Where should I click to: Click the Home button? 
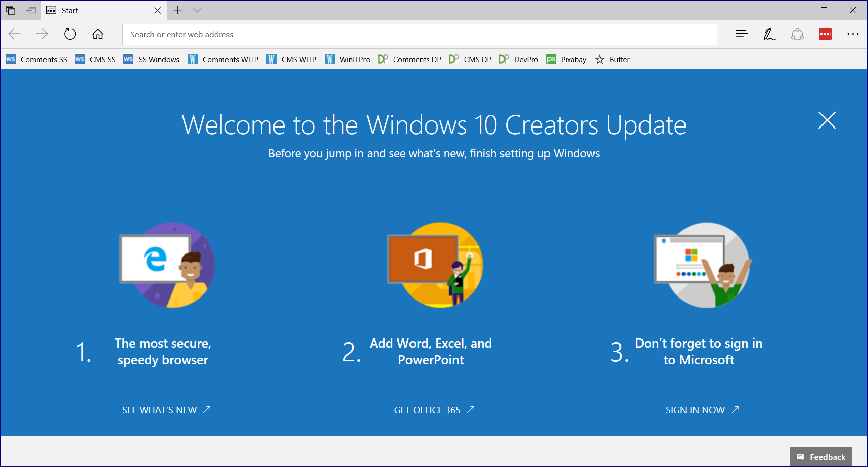click(x=98, y=34)
